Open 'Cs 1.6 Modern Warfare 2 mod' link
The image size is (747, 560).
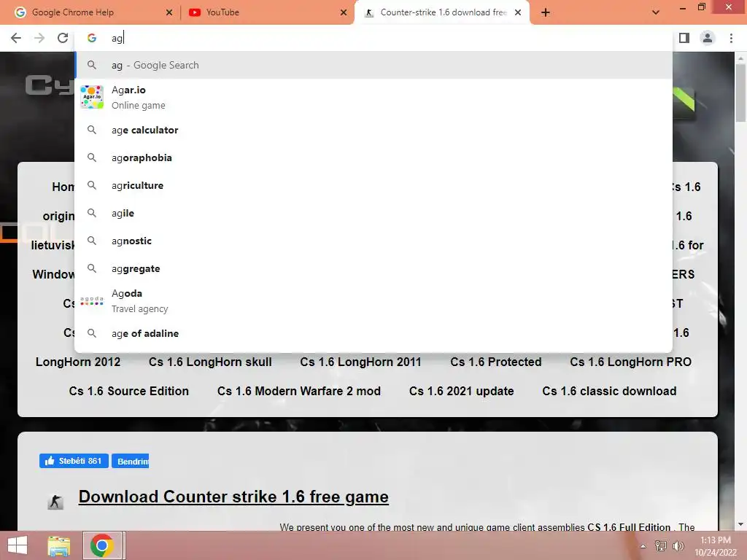click(298, 391)
